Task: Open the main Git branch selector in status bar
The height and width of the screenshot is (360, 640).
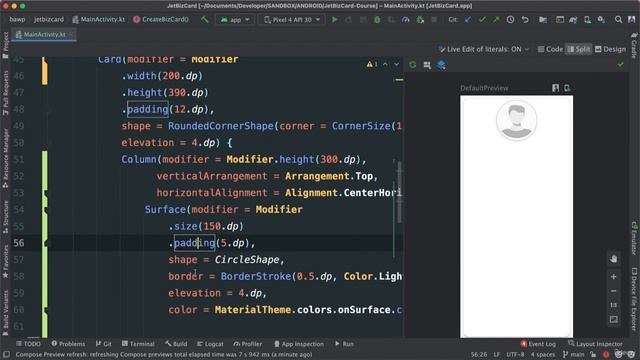Action: pos(574,354)
